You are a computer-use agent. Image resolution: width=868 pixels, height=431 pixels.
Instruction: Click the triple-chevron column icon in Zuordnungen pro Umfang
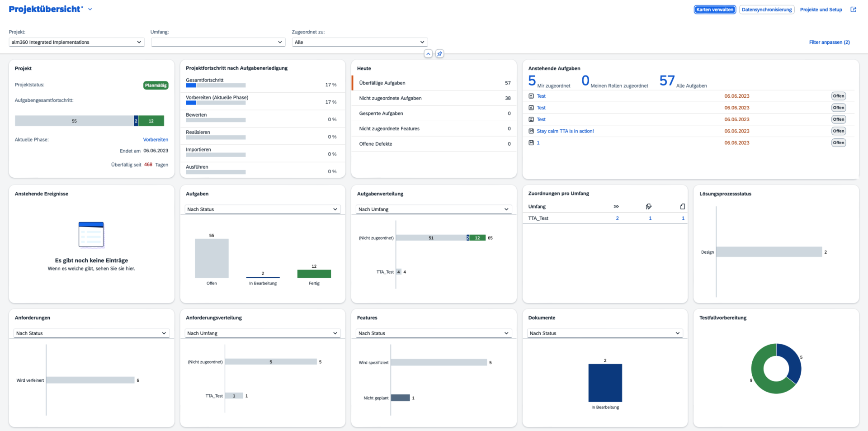(x=616, y=207)
